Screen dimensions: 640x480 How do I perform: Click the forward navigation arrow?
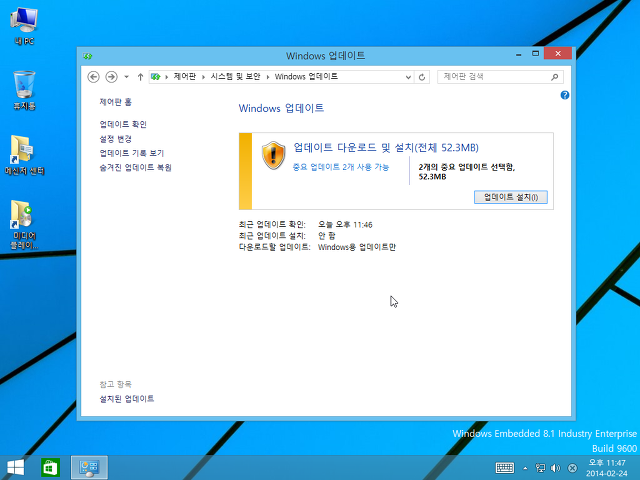pos(111,77)
